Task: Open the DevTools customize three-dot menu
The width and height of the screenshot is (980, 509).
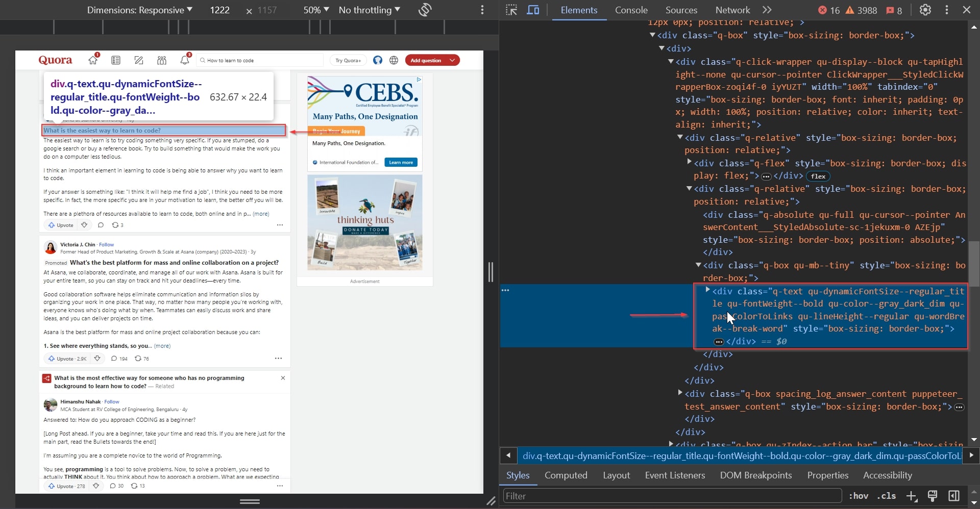Action: pyautogui.click(x=946, y=10)
